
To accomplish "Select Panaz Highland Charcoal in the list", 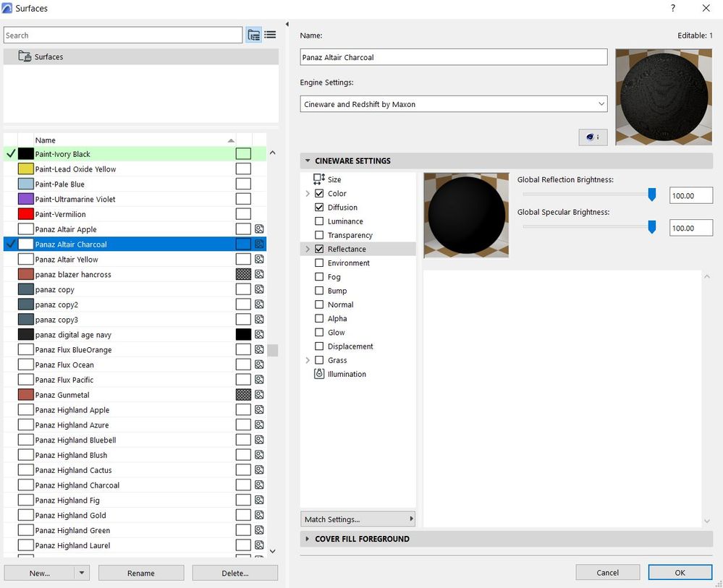I will [77, 485].
